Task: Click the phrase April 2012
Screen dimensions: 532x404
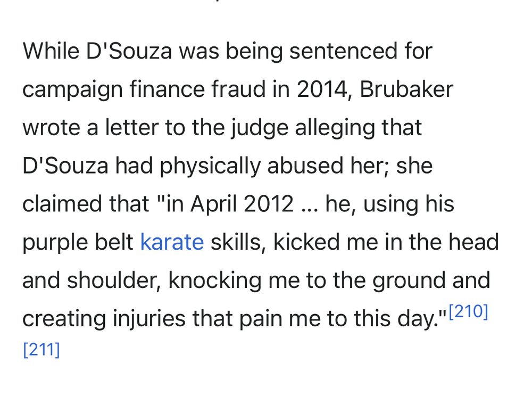Action: coord(242,204)
